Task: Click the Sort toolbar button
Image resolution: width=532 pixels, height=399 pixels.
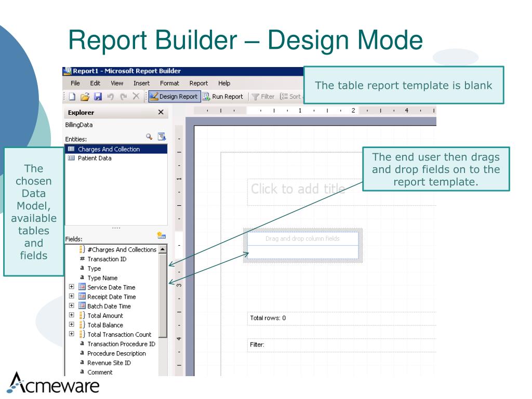Action: coord(290,96)
